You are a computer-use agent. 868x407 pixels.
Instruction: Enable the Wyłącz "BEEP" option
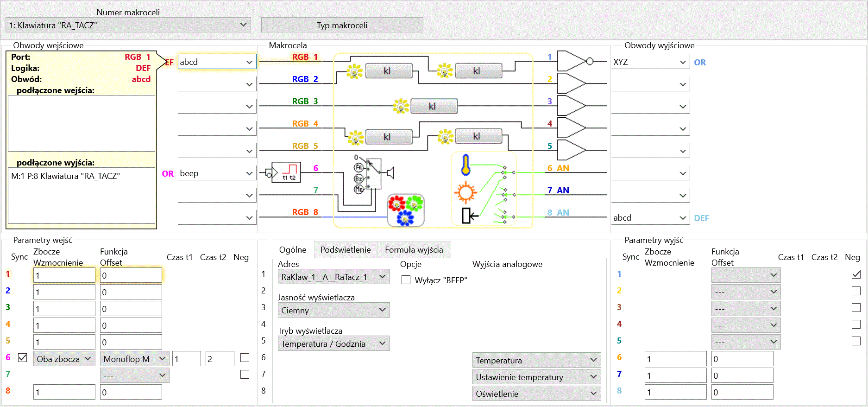[406, 280]
